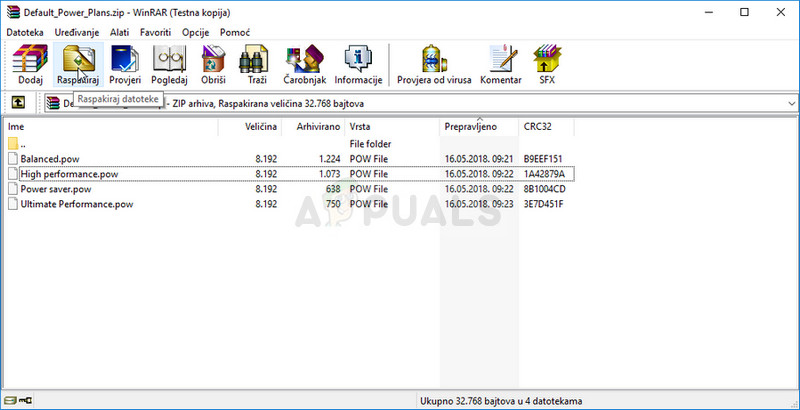Sort by the Veličina column header
The width and height of the screenshot is (800, 410).
[x=250, y=127]
